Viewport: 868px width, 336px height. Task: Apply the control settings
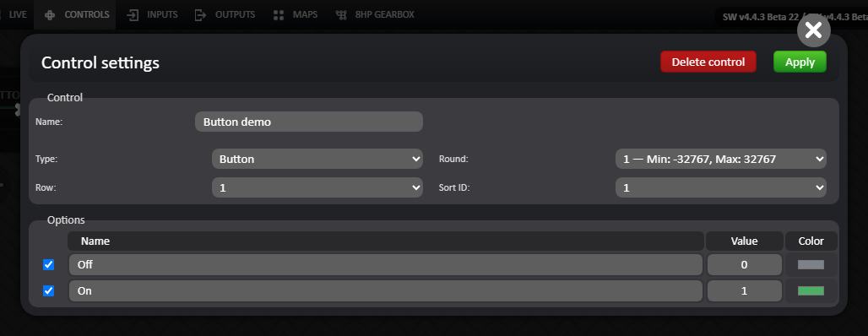coord(800,62)
